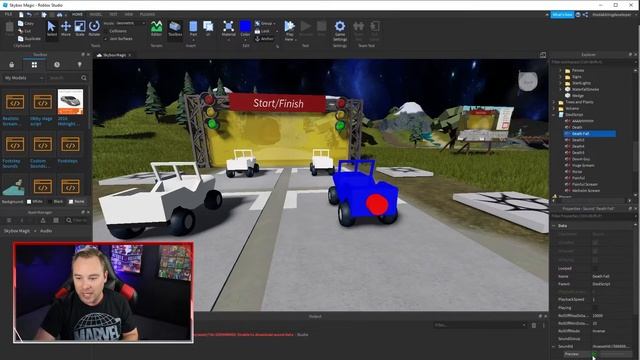
Task: Click the Play Here button
Action: point(289,30)
